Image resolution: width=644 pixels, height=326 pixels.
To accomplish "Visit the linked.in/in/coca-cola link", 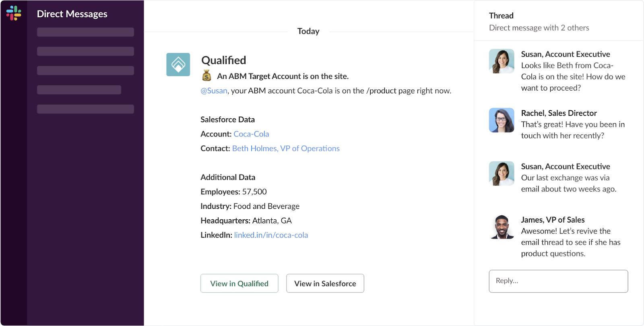I will [x=271, y=235].
